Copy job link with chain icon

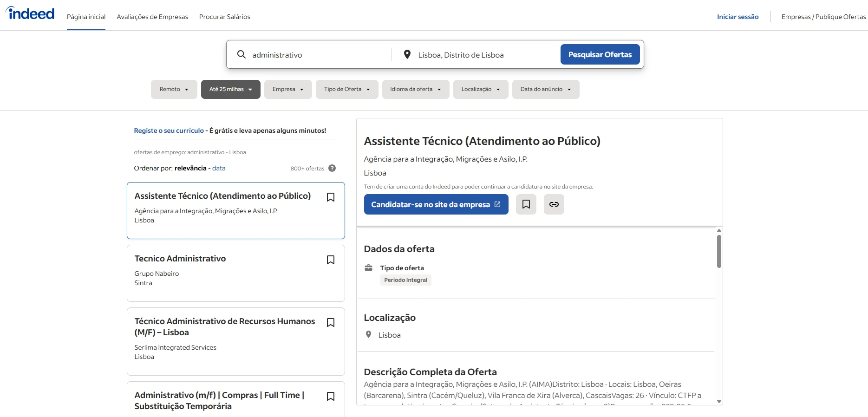(554, 204)
